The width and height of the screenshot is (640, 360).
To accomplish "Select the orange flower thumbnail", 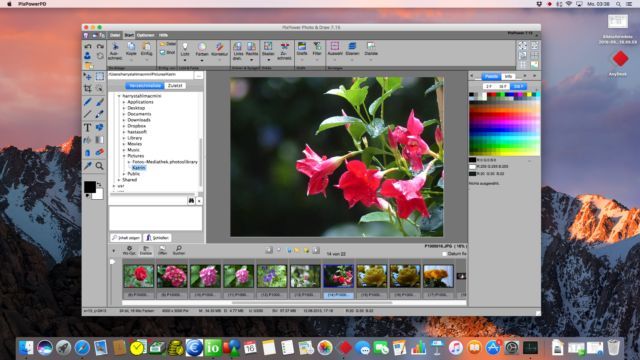I will 438,276.
